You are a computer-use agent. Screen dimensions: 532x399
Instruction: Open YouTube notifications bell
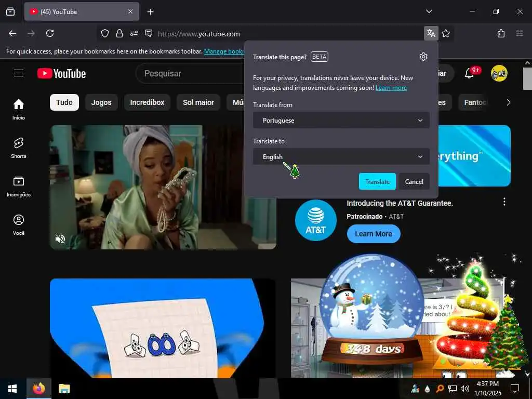[469, 73]
